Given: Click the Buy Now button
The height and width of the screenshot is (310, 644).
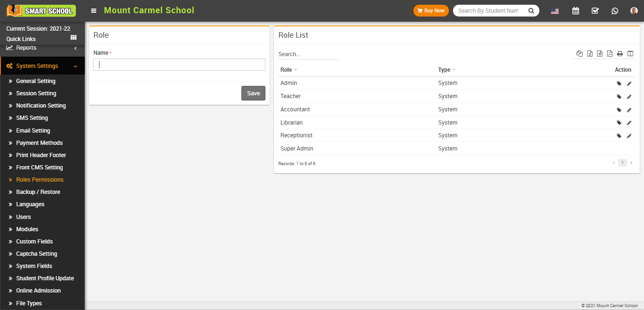Looking at the screenshot, I should 431,11.
